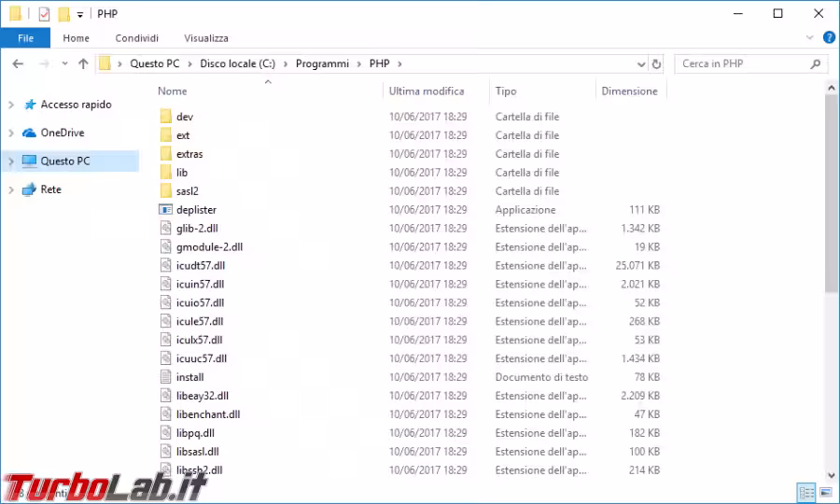Select the dev folder icon

coord(166,117)
